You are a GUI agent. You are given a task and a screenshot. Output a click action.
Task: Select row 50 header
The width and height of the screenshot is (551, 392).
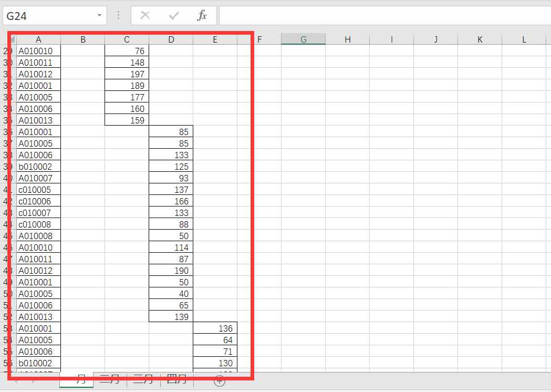point(8,294)
